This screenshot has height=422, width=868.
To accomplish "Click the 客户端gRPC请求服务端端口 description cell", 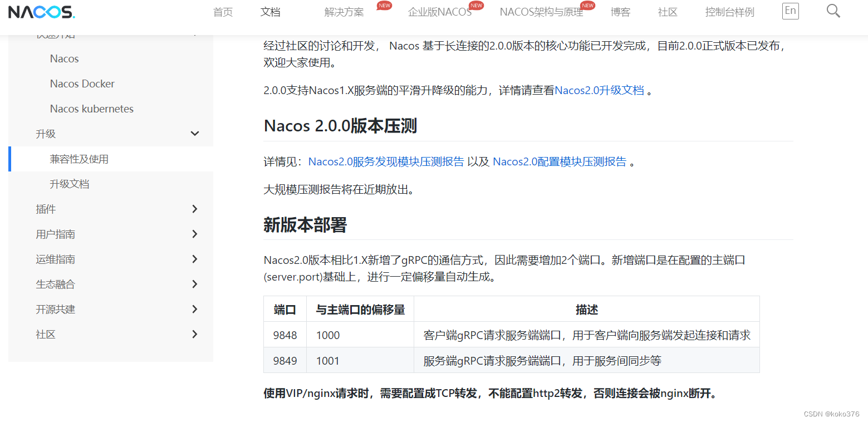I will click(587, 335).
